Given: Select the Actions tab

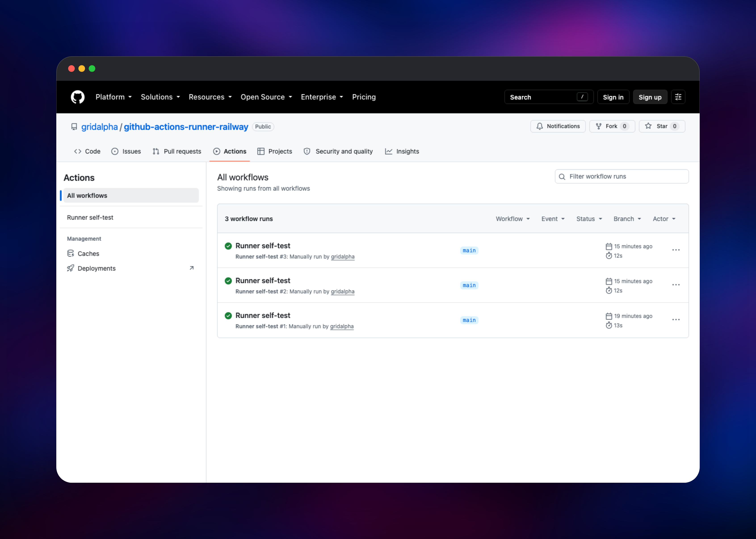Looking at the screenshot, I should [x=230, y=151].
